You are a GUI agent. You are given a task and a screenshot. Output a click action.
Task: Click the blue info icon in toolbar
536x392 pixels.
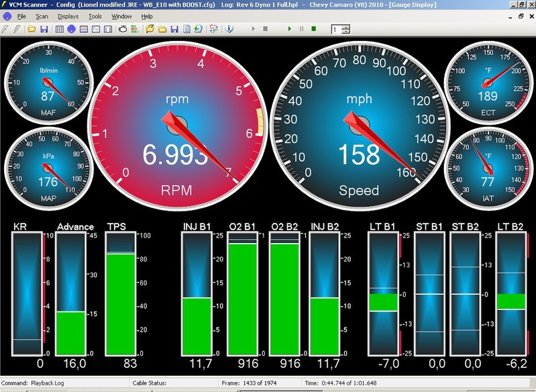[229, 30]
